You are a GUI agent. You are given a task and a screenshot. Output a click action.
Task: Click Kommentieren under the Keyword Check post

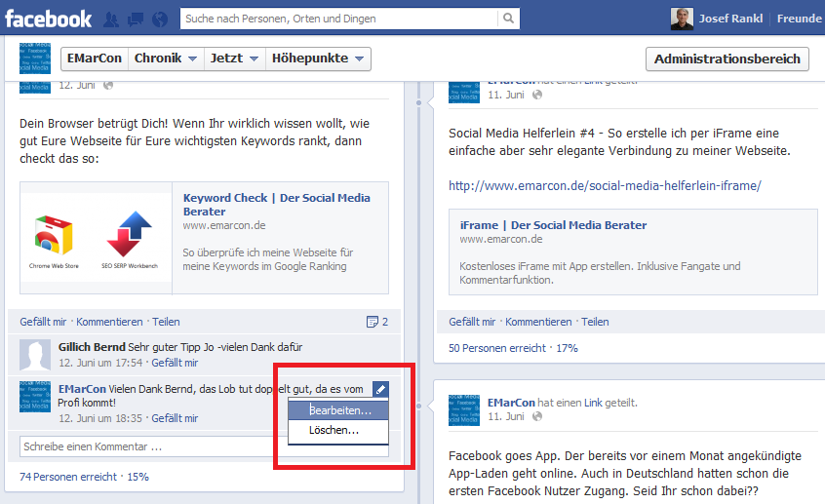(109, 322)
